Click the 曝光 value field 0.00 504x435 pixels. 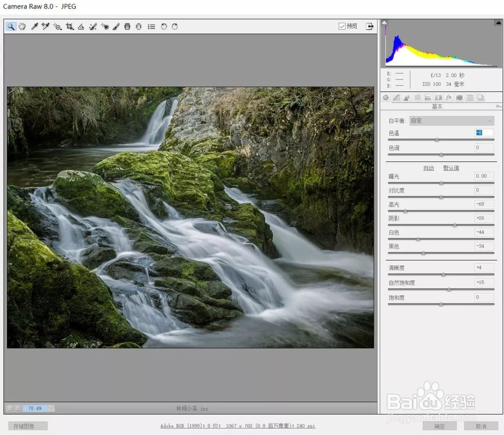(484, 176)
